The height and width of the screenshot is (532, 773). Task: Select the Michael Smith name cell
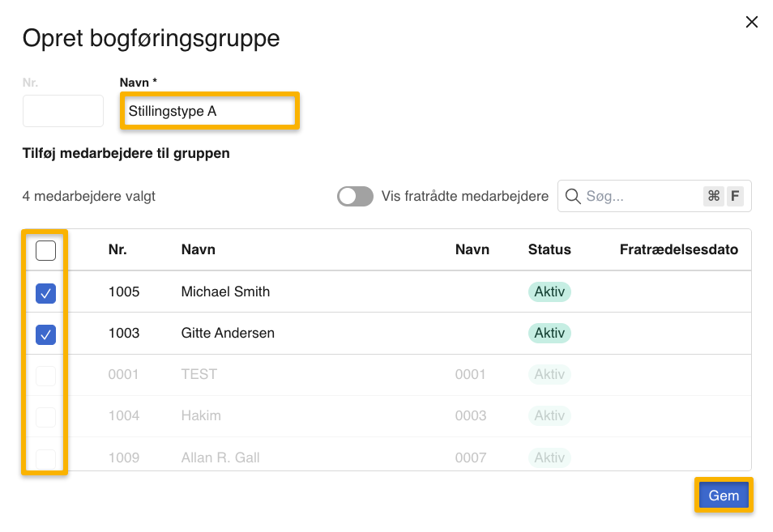point(225,292)
